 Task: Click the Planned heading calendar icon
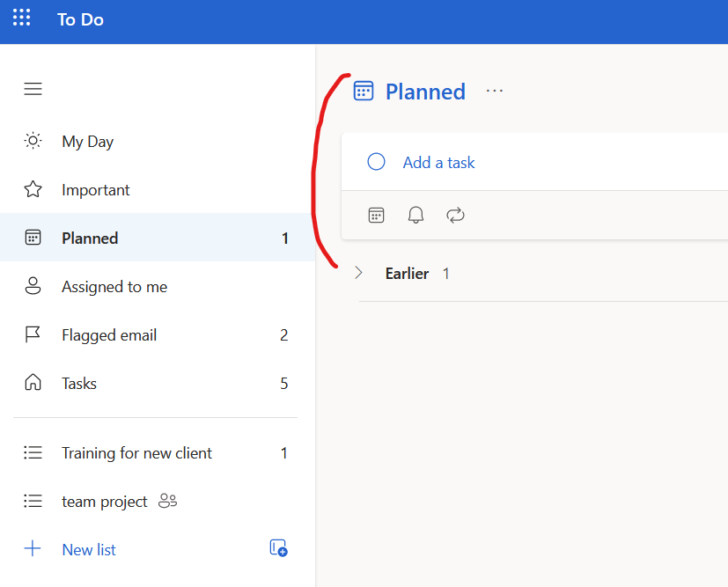[x=364, y=91]
